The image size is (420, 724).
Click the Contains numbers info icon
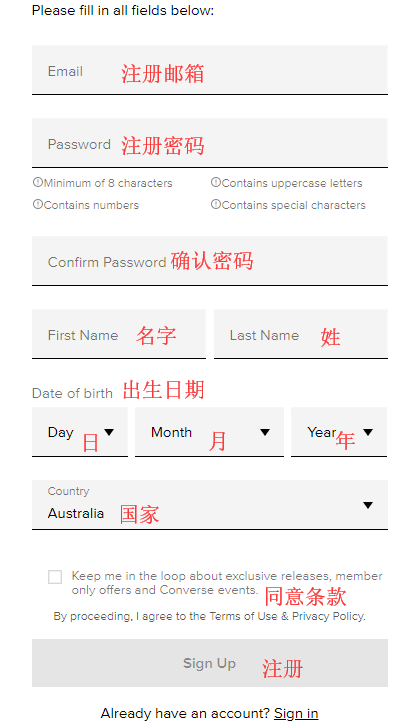37,204
